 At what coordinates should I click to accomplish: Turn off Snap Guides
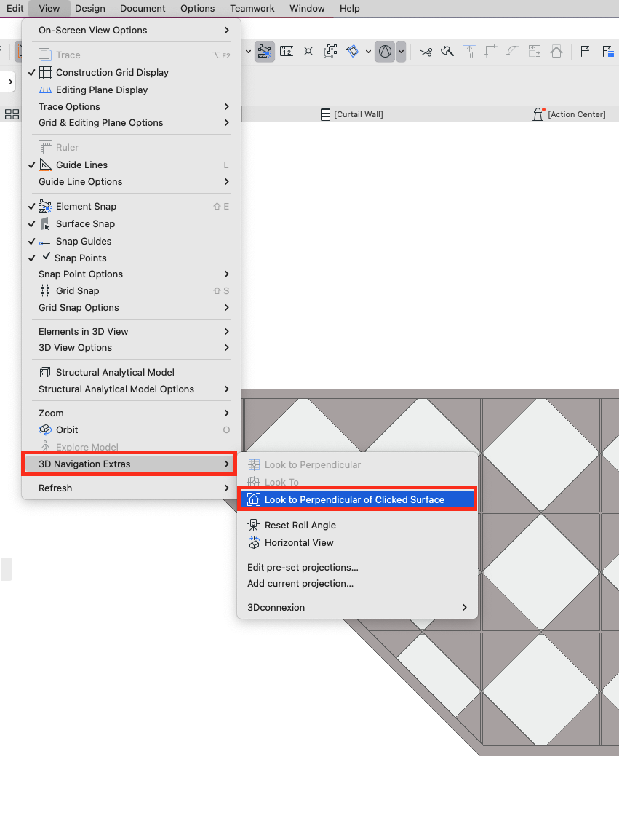click(x=83, y=241)
